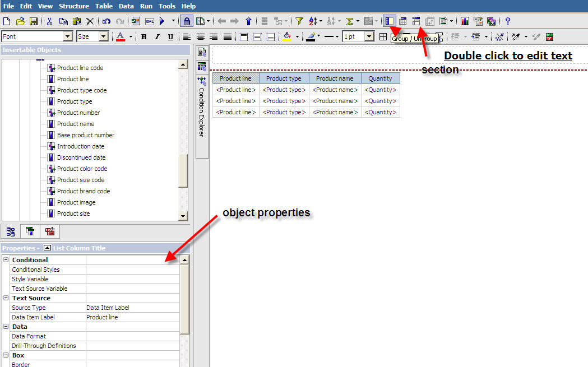Insert a chart using the chart toolbar icon
Screen dimensions: 588x367
pos(464,21)
